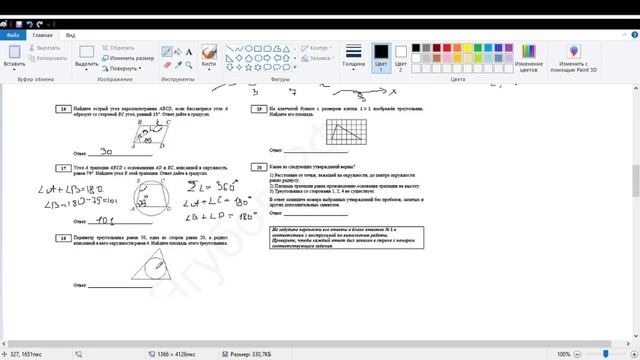Screen dimensions: 640x360
Task: Select the Magnifier tool
Action: 189,65
